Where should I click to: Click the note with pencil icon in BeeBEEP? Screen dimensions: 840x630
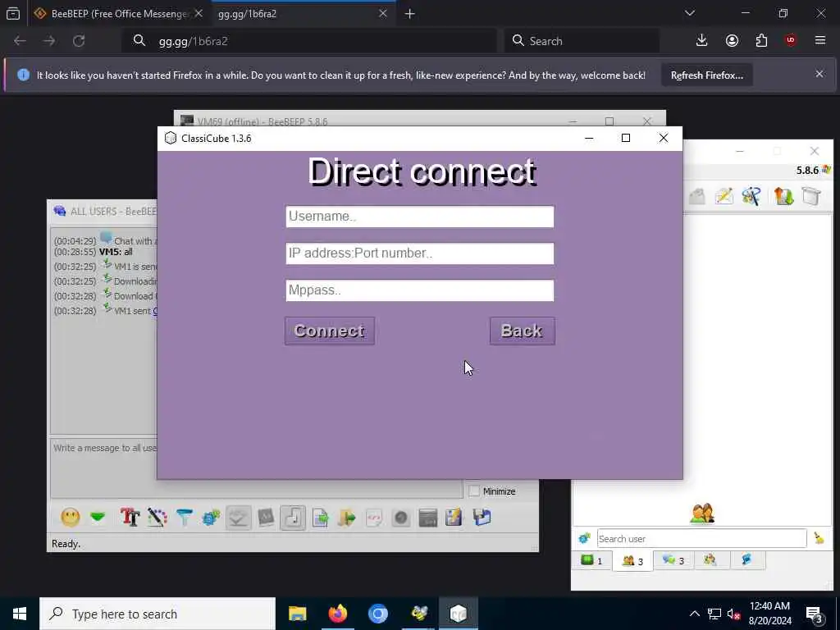coord(724,196)
